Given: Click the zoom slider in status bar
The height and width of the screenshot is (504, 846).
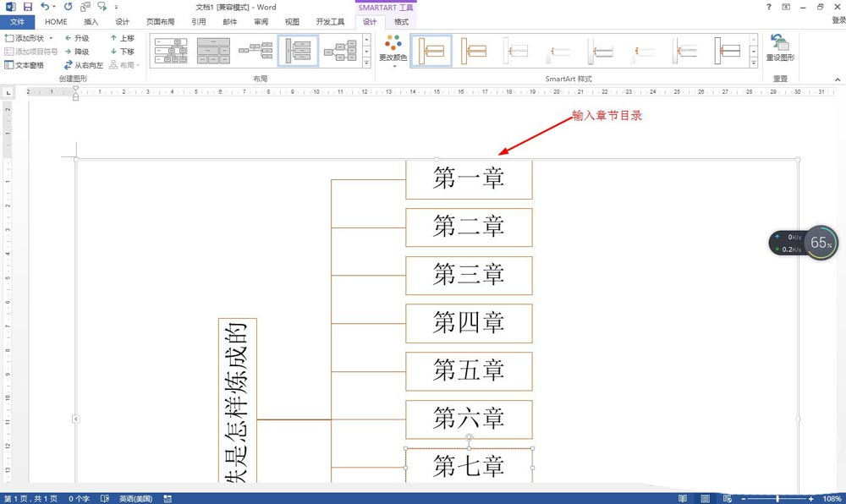Looking at the screenshot, I should pos(777,499).
